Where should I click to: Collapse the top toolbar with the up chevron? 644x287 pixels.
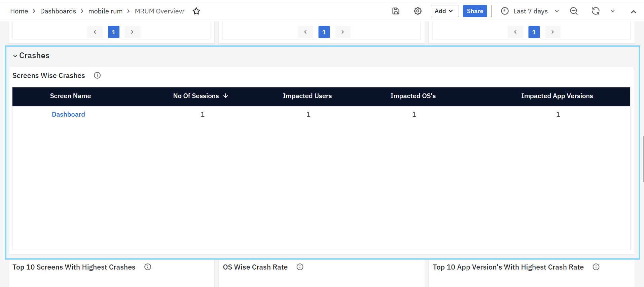click(x=633, y=12)
